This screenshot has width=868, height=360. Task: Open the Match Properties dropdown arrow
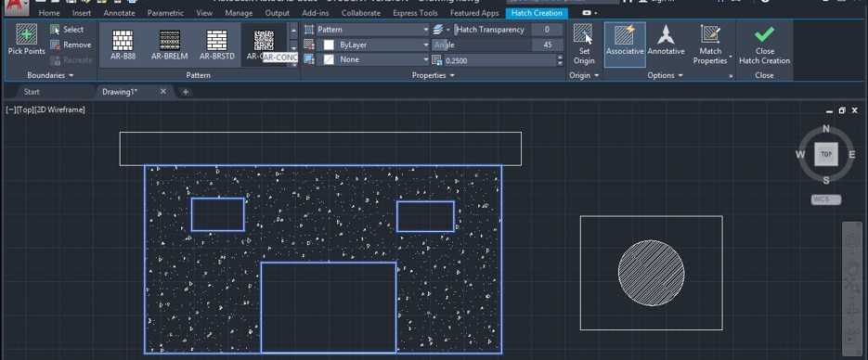click(731, 58)
